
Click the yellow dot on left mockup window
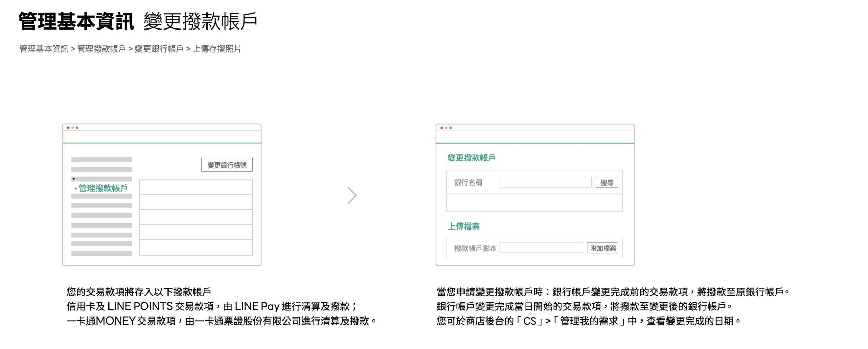click(x=73, y=128)
